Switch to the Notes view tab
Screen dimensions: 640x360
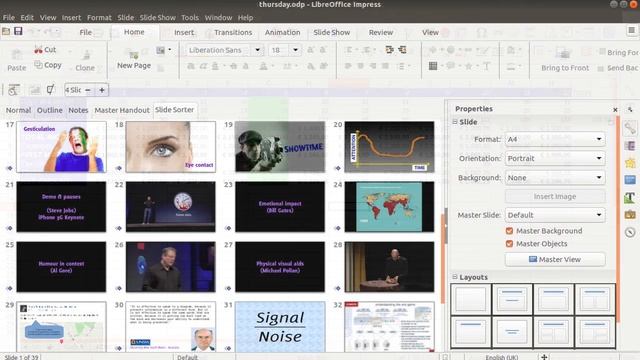[78, 110]
